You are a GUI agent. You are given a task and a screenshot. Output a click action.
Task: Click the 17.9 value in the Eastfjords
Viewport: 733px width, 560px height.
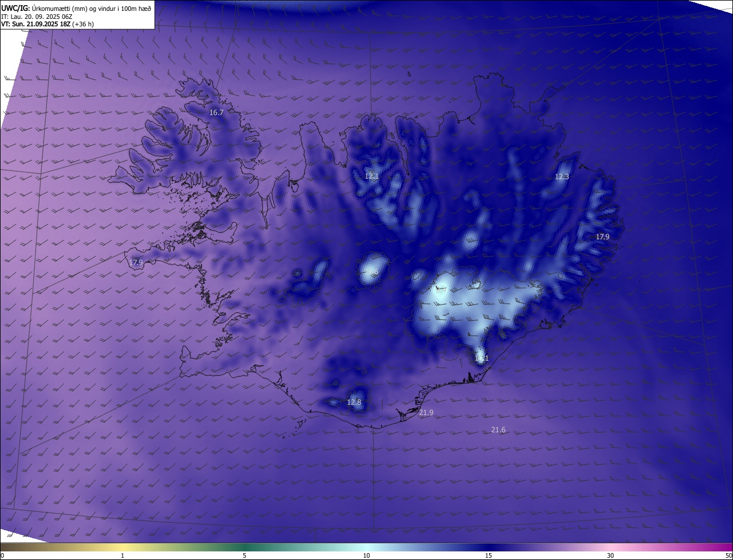click(x=602, y=236)
